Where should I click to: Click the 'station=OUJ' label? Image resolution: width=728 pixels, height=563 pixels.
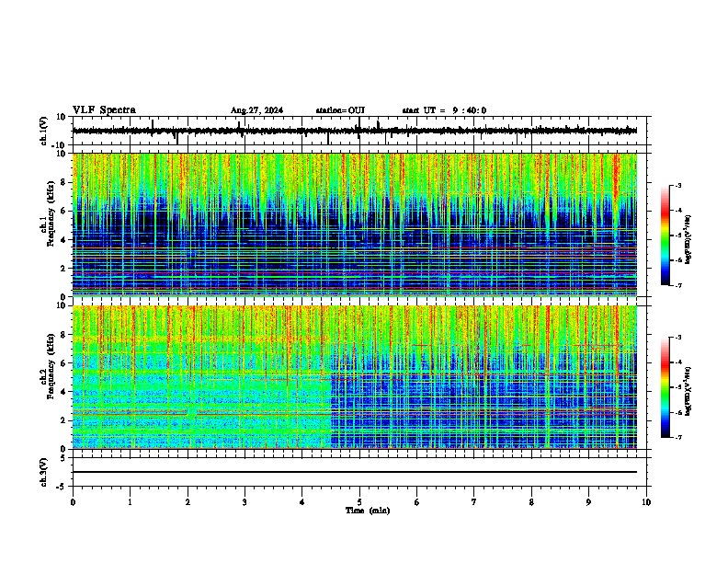[x=340, y=110]
